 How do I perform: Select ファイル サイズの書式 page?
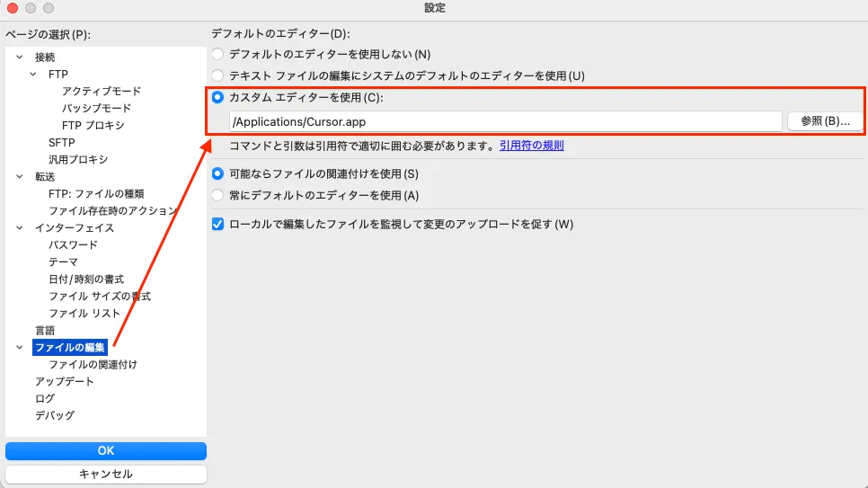pos(100,297)
